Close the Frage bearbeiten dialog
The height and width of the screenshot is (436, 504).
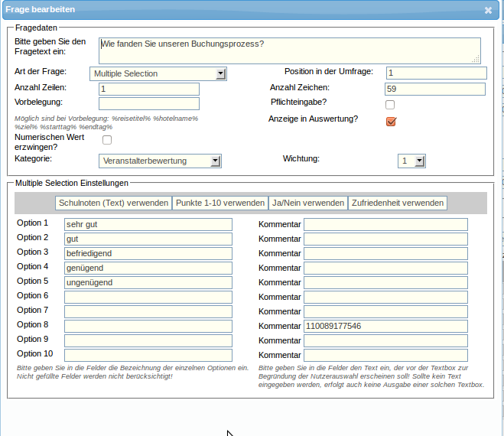pyautogui.click(x=488, y=11)
